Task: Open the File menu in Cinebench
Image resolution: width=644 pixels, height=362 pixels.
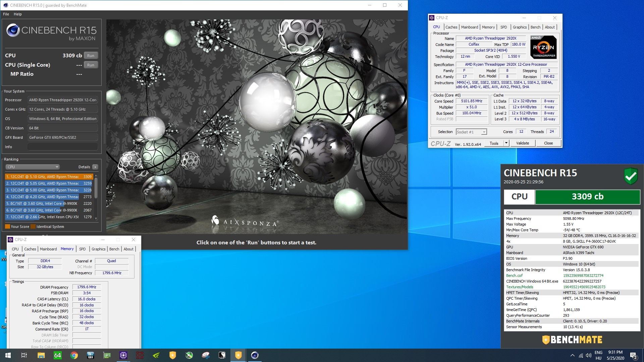Action: click(x=6, y=14)
